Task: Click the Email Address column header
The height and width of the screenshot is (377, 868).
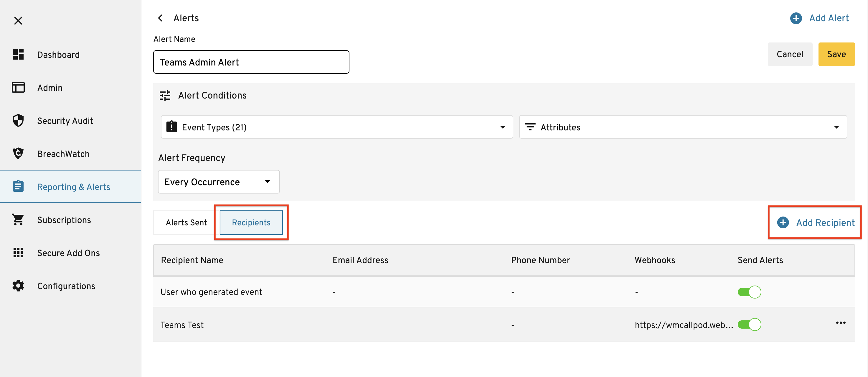Action: pos(360,260)
